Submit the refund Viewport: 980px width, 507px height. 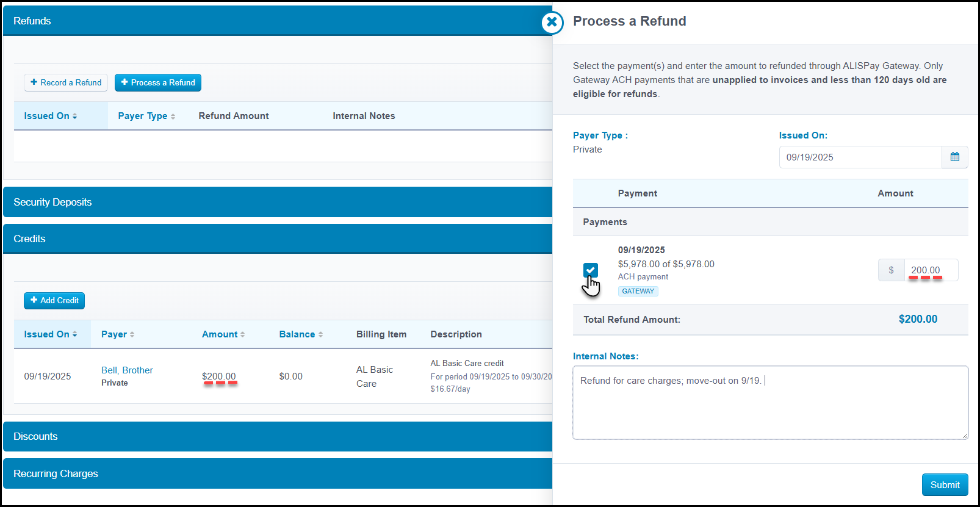(x=945, y=484)
